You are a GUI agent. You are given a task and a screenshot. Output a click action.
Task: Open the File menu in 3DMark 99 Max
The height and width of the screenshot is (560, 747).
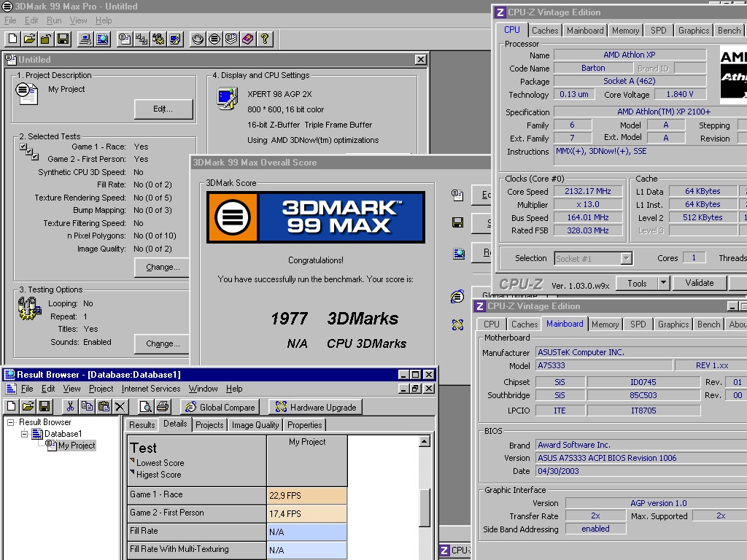coord(10,20)
